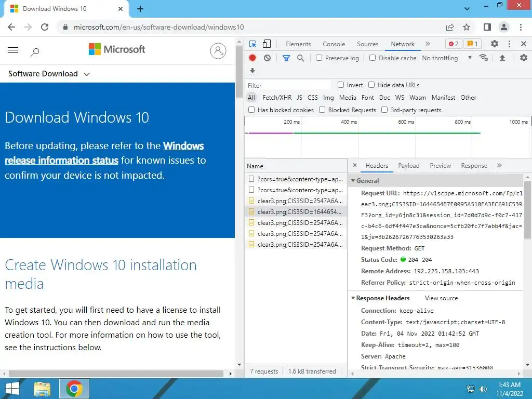Open the Preview tab

click(x=441, y=166)
